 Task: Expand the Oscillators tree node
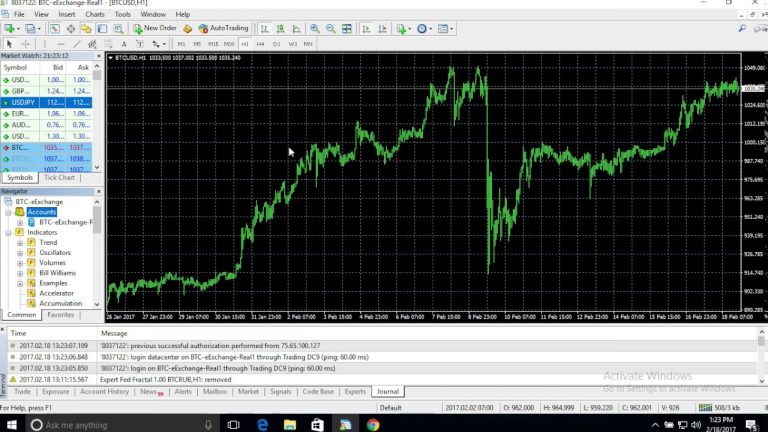(x=20, y=253)
